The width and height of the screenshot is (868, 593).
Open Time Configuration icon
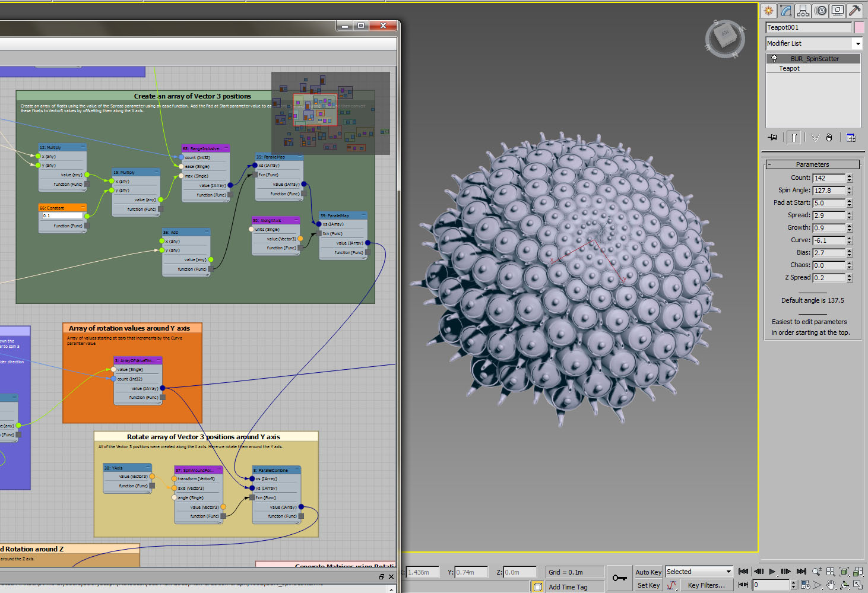[805, 585]
